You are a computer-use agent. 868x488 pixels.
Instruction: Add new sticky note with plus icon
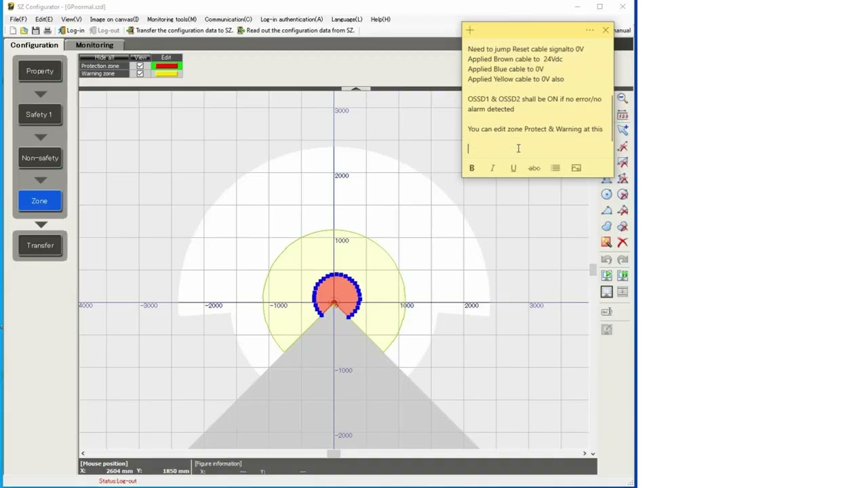(470, 30)
